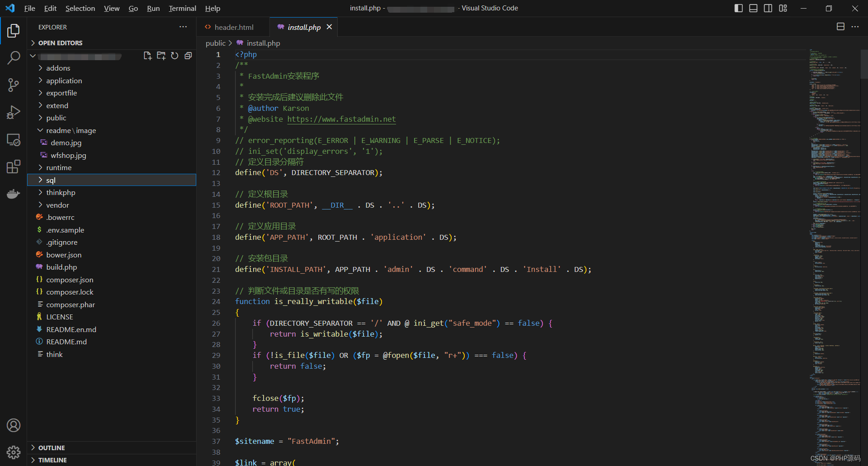The width and height of the screenshot is (868, 466).
Task: Switch to header.html tab
Action: 233,27
